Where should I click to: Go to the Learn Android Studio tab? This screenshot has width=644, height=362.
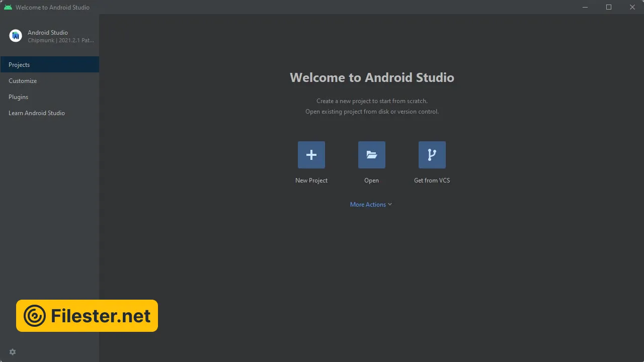pos(37,113)
